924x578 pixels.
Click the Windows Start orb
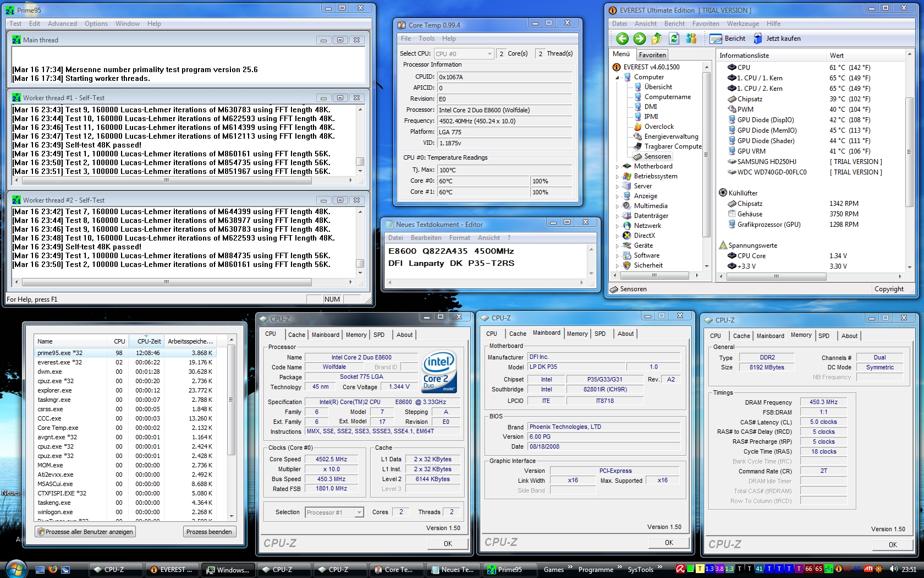click(15, 569)
